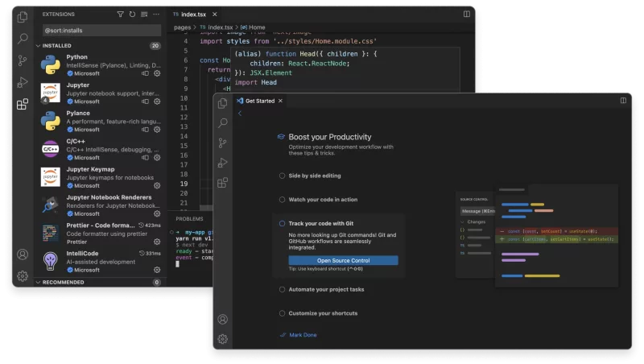Open Run and Debug in Get Started window
Screen dimensions: 644x364
(x=223, y=163)
